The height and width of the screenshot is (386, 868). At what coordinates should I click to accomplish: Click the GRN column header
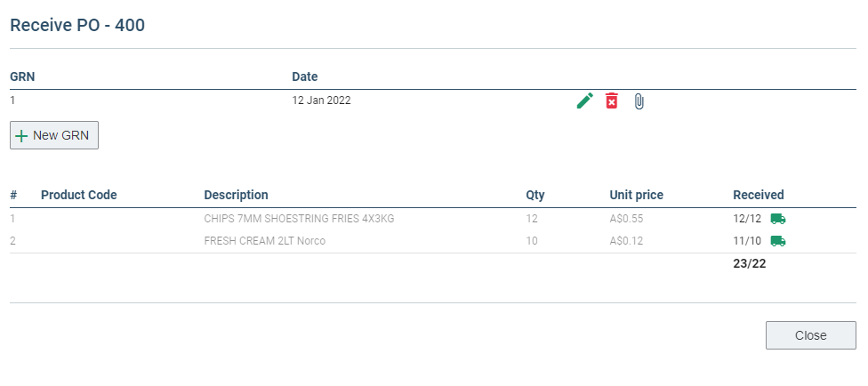[x=23, y=76]
